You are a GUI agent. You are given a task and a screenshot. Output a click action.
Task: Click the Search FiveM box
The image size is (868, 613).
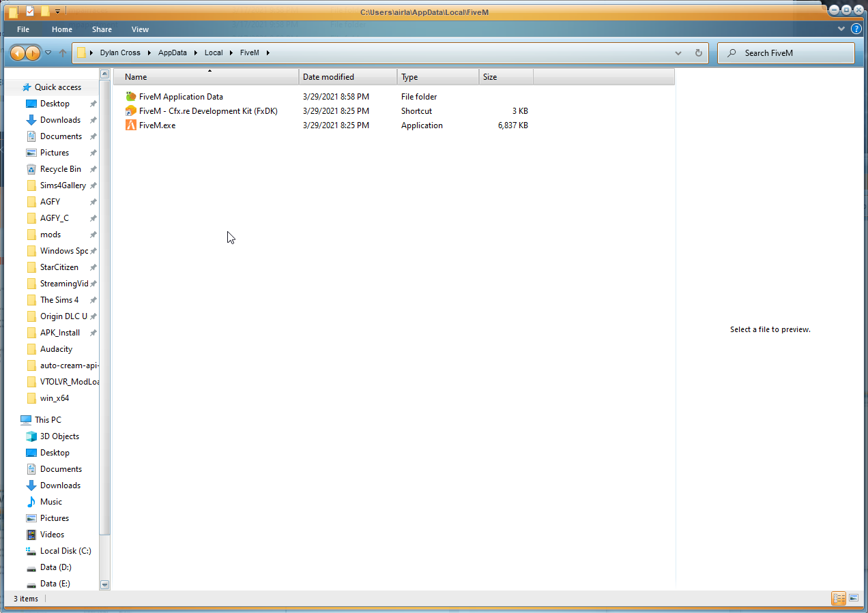pos(785,53)
